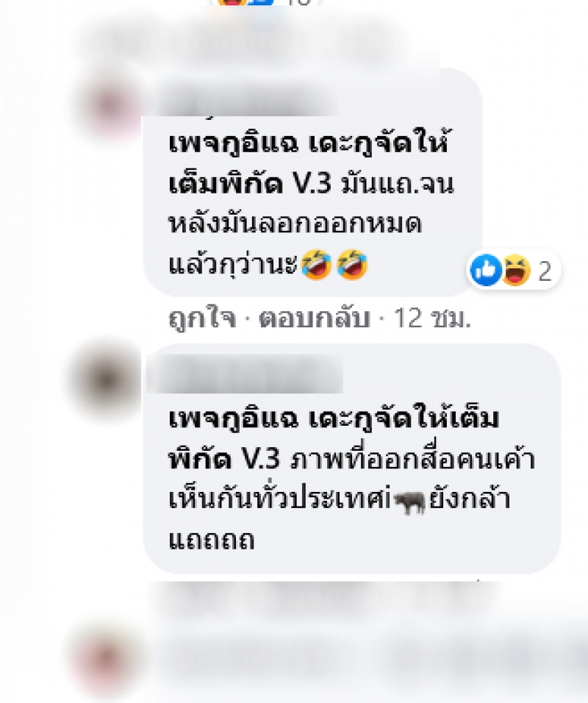Click the blurred commenter name above ภาพที่ออกสื่อ comment

point(245,374)
